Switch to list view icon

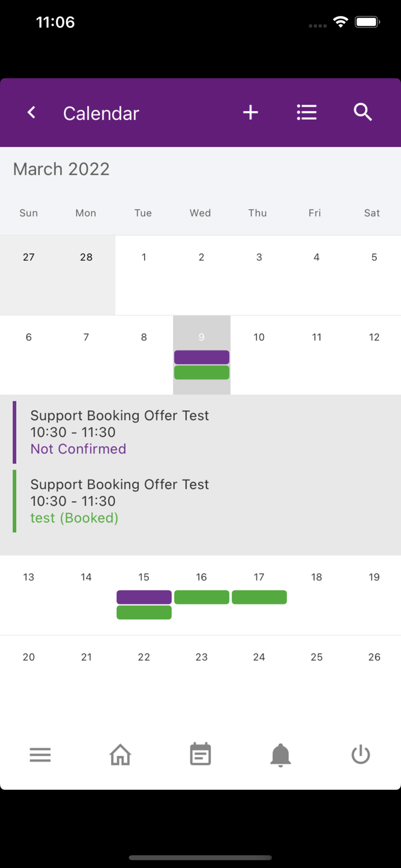click(306, 112)
